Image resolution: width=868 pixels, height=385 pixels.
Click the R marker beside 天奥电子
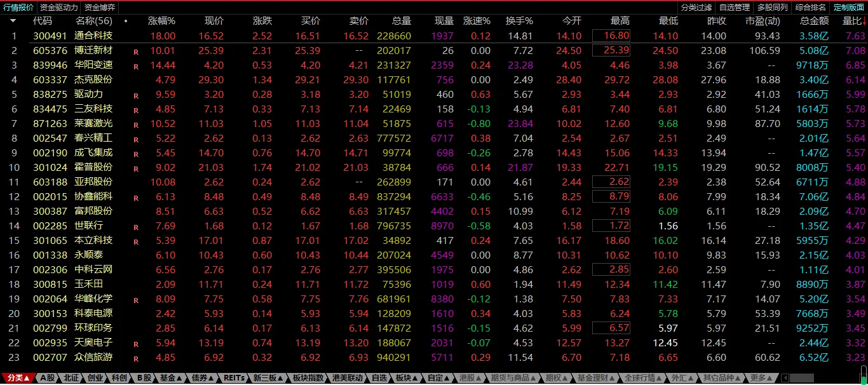click(x=136, y=344)
